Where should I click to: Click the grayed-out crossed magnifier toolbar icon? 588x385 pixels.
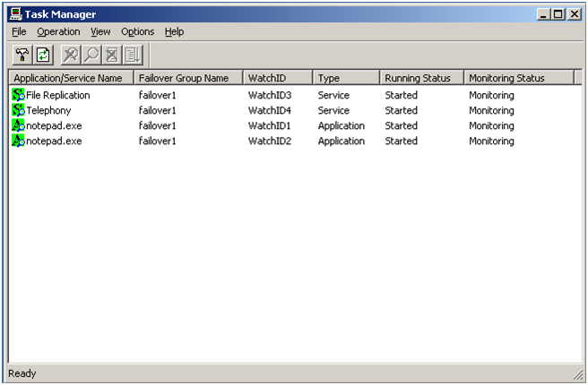click(70, 55)
